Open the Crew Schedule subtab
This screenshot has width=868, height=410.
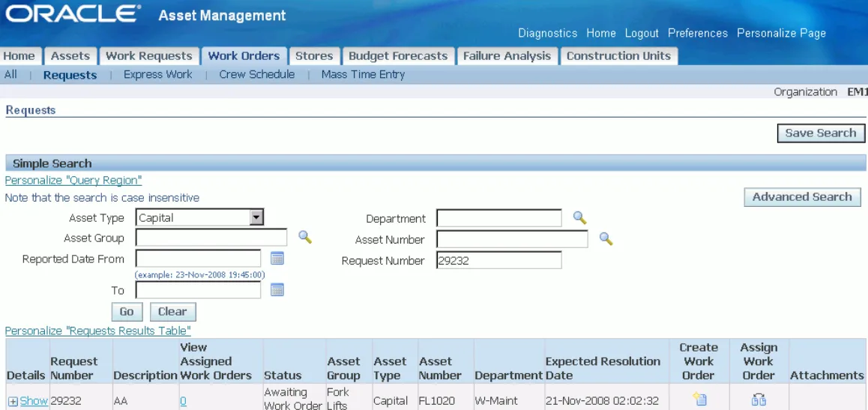257,74
